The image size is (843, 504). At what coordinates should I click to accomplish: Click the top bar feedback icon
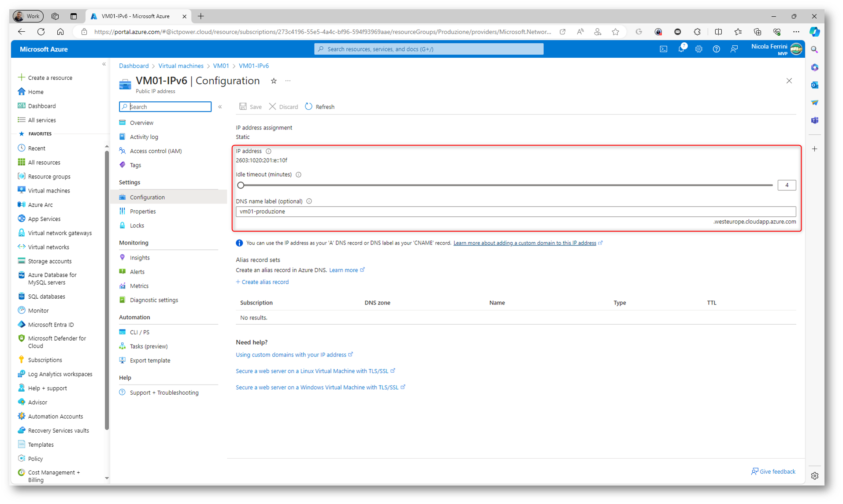pos(734,49)
